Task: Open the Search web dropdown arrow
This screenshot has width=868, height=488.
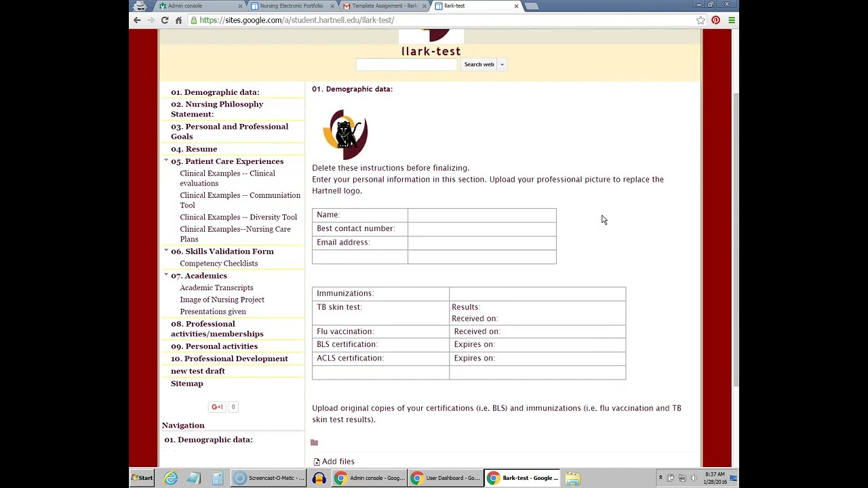Action: coord(502,64)
